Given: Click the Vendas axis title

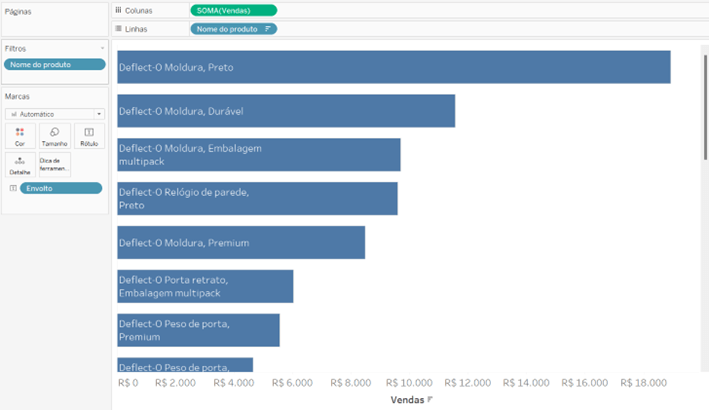Looking at the screenshot, I should (407, 400).
